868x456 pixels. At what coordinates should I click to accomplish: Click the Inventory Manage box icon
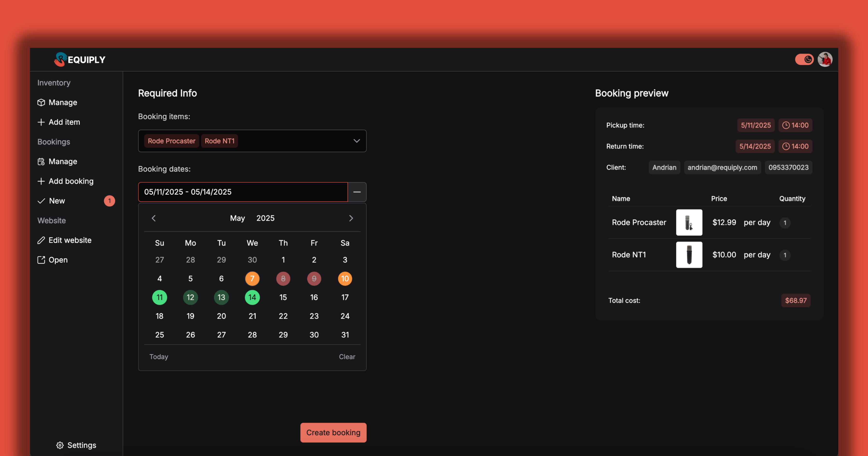(41, 102)
